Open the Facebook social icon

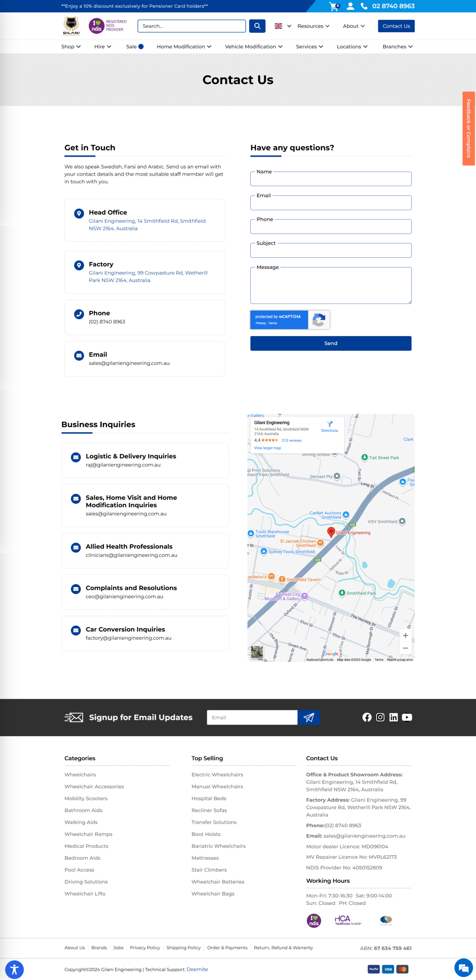point(367,717)
